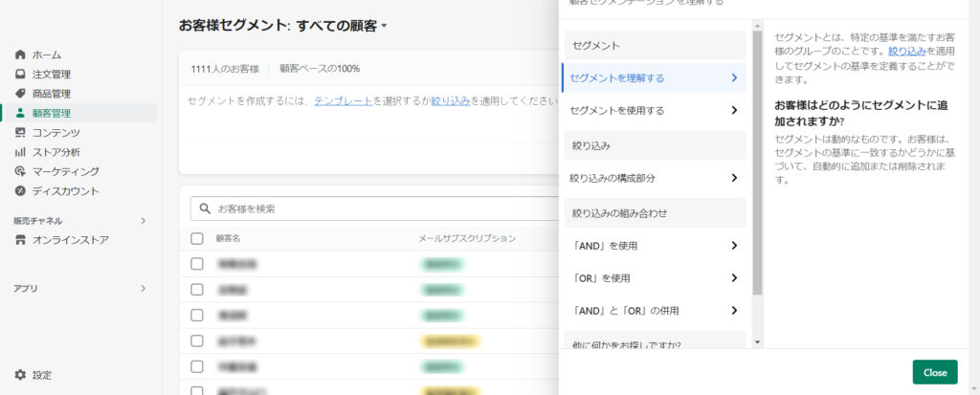Toggle the select-all checkbox beside 顧客名
This screenshot has width=980, height=395.
click(x=197, y=238)
